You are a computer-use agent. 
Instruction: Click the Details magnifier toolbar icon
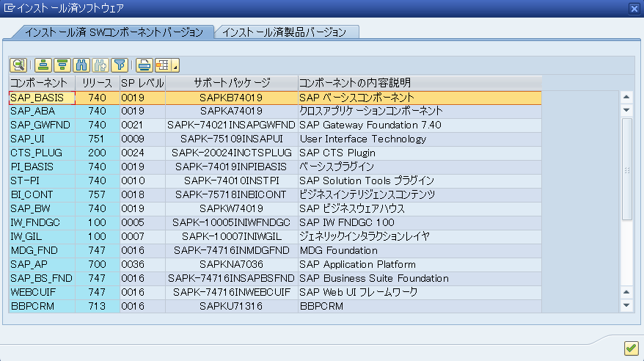click(18, 65)
